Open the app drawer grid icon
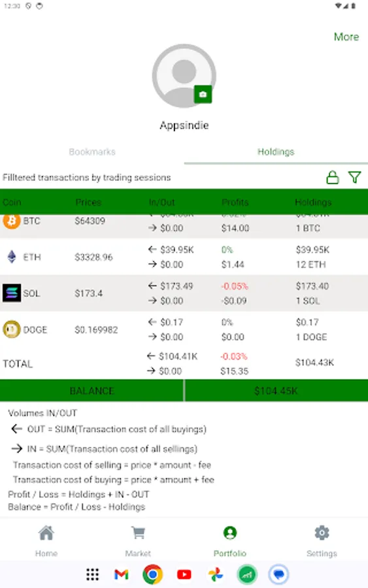368x588 pixels. (x=92, y=574)
